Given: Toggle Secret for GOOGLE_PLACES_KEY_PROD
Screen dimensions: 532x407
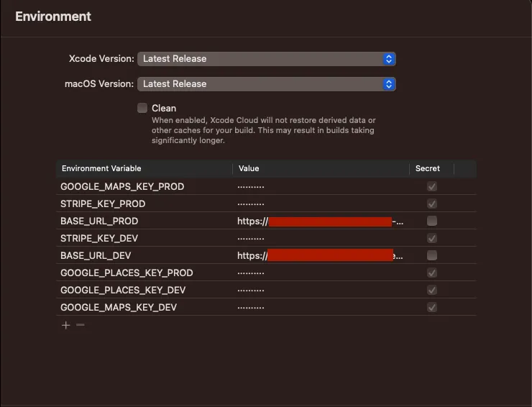Looking at the screenshot, I should [x=432, y=273].
